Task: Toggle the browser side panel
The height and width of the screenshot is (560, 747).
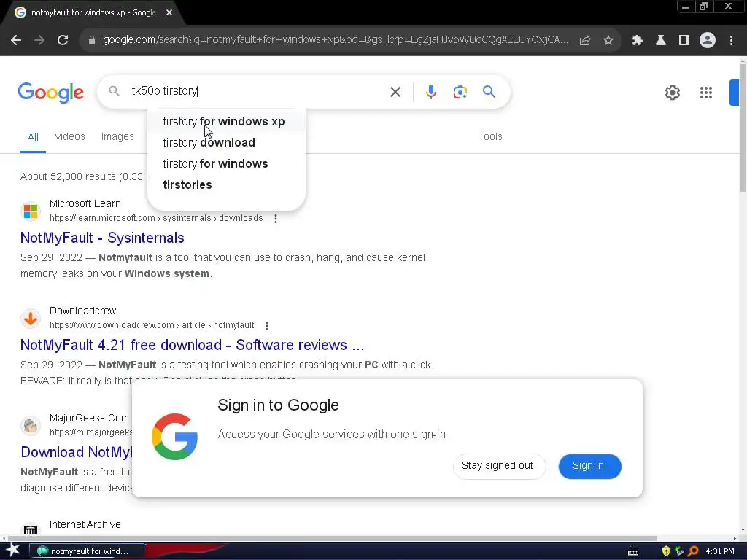Action: click(x=684, y=41)
